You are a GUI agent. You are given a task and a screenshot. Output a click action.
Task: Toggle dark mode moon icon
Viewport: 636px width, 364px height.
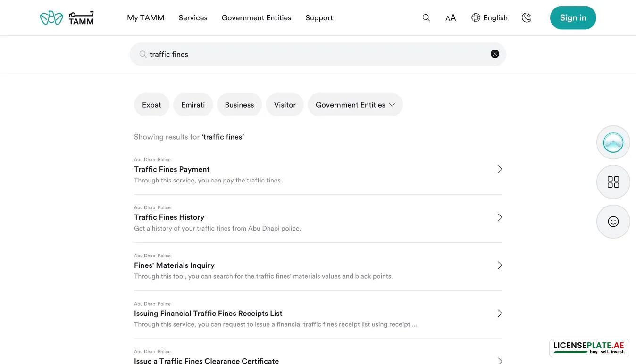tap(527, 18)
